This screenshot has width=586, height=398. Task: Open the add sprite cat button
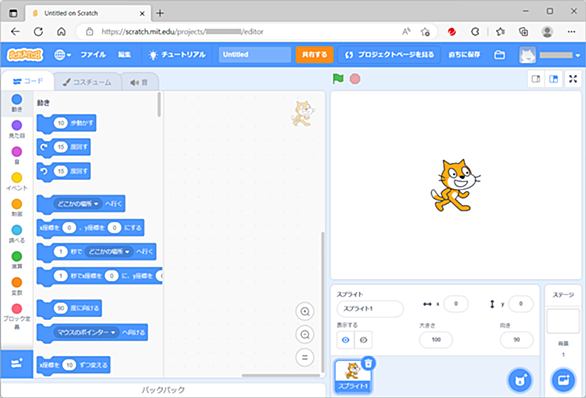(x=520, y=380)
